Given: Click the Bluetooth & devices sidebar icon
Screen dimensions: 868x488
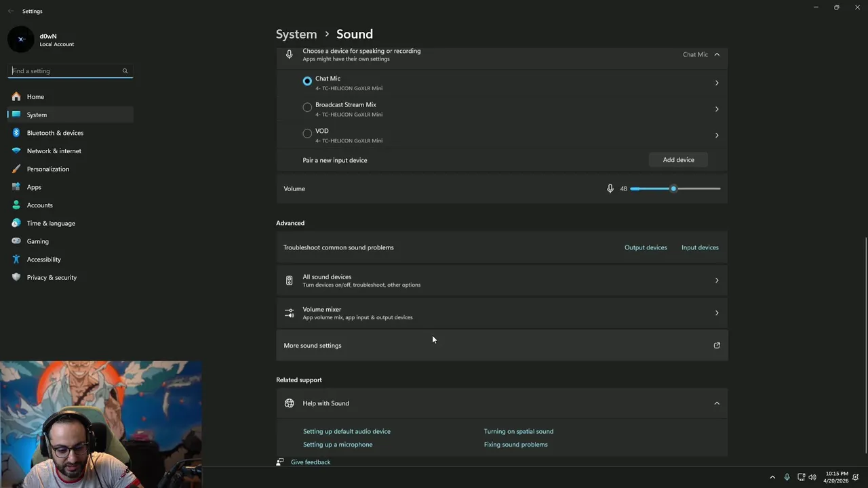Looking at the screenshot, I should tap(16, 133).
